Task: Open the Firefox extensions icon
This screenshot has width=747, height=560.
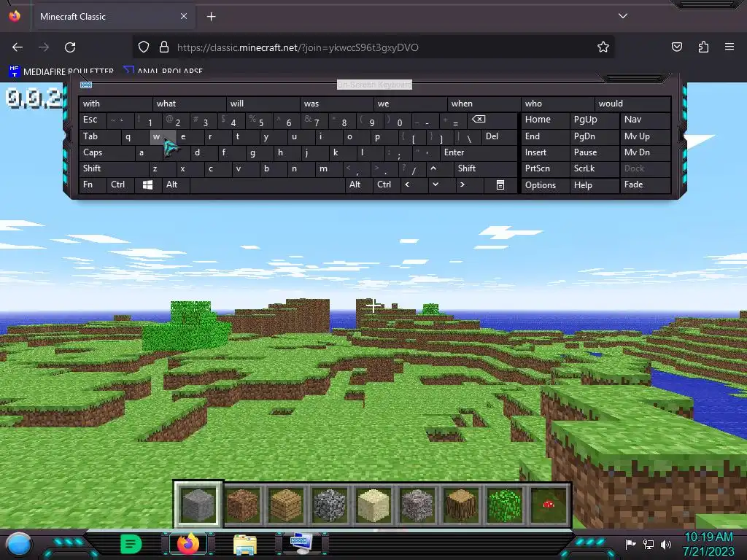Action: coord(703,47)
